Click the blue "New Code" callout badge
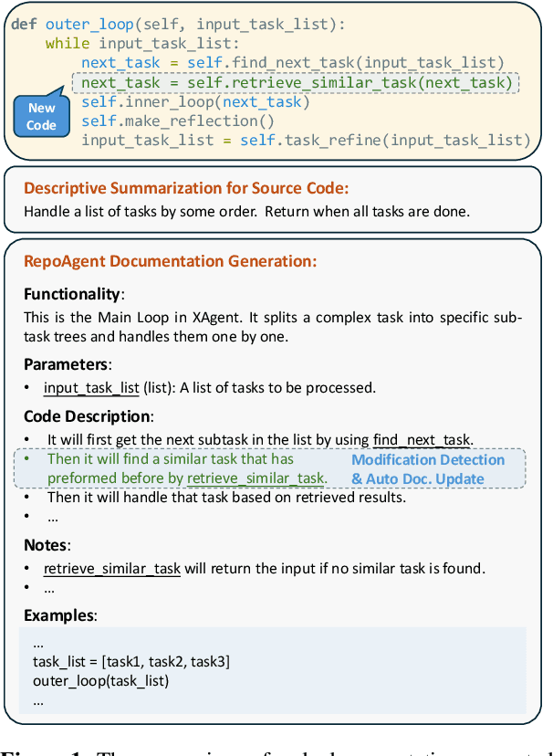 [x=41, y=117]
